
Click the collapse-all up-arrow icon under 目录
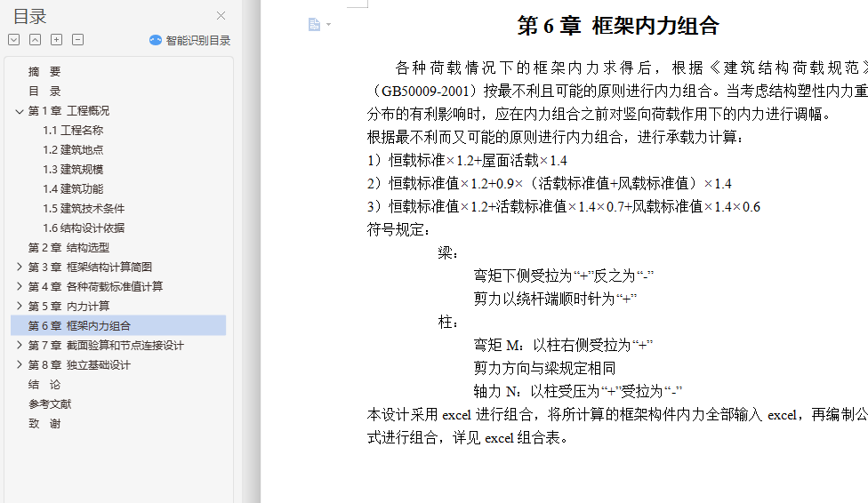point(35,40)
